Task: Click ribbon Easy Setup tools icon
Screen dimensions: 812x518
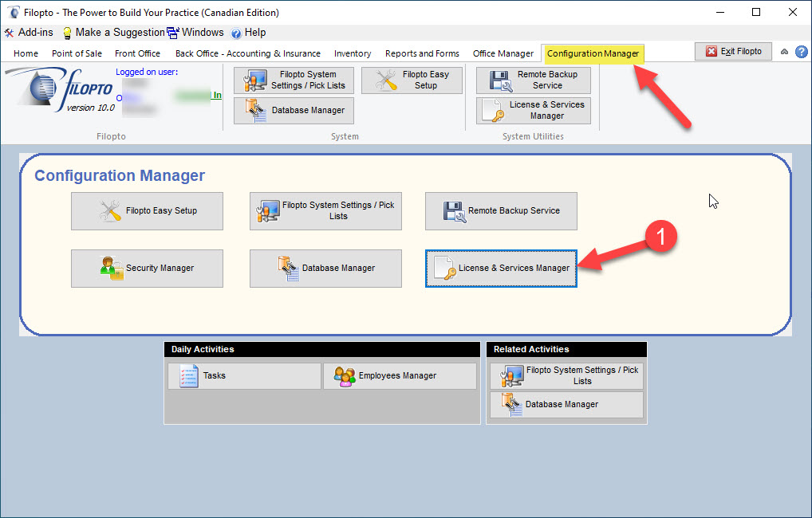Action: coord(386,80)
